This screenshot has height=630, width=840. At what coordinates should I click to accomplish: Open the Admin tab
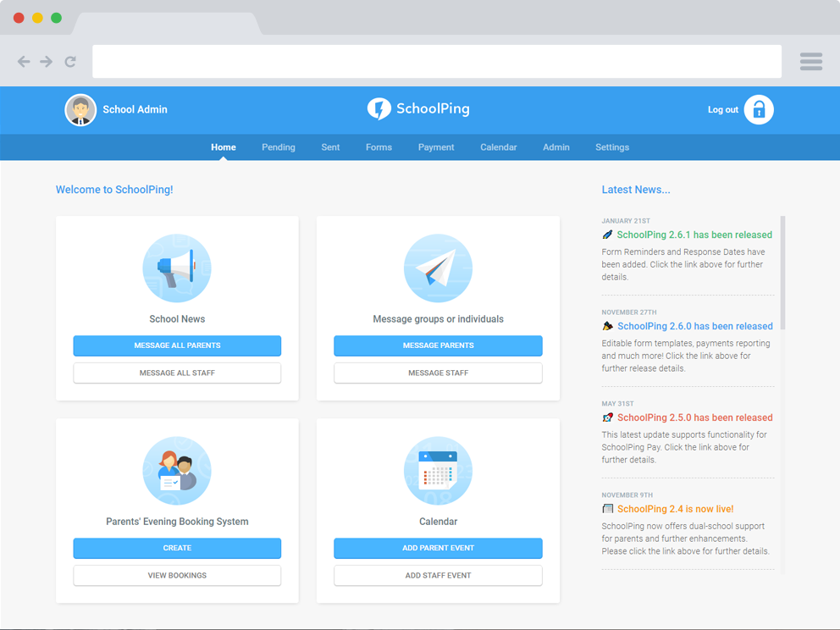coord(556,147)
